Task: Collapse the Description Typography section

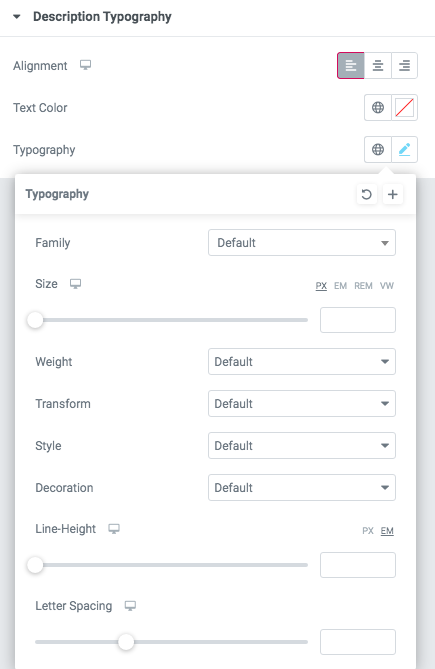Action: tap(17, 17)
